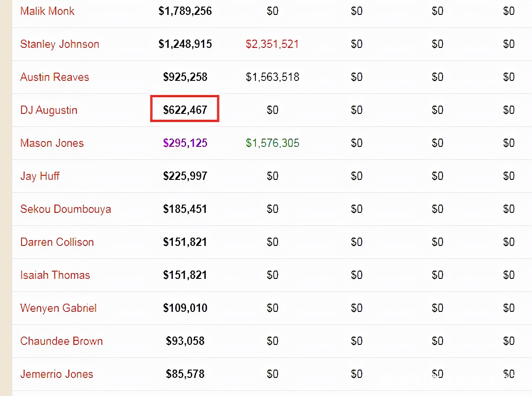The height and width of the screenshot is (396, 532).
Task: Click Mason Jones's purple $295,125 salary
Action: 185,143
